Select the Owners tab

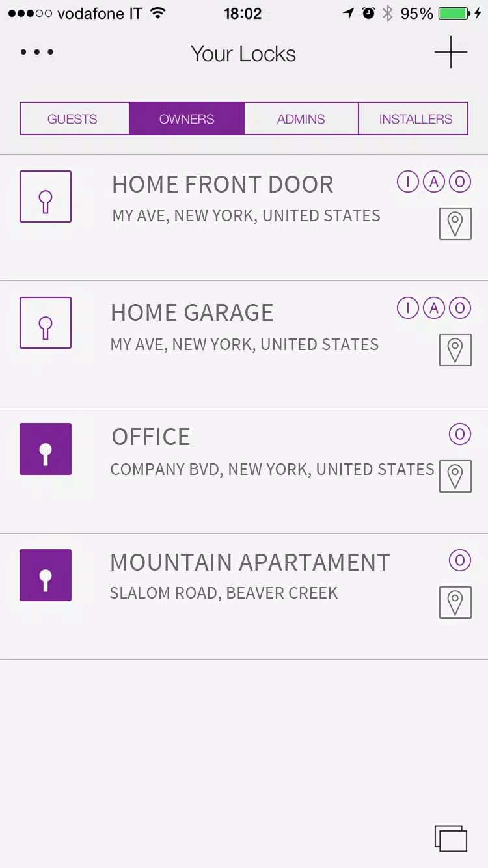point(187,118)
